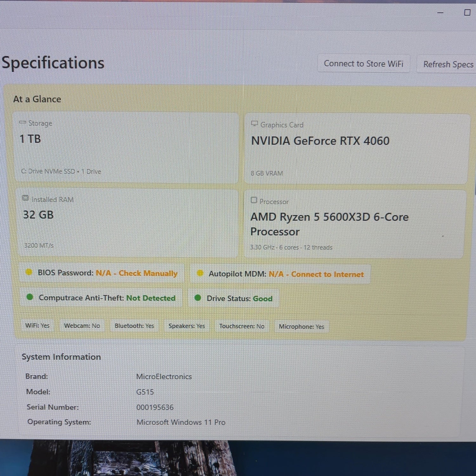Click N/A - Connect to Internet status
The width and height of the screenshot is (476, 476).
(316, 274)
